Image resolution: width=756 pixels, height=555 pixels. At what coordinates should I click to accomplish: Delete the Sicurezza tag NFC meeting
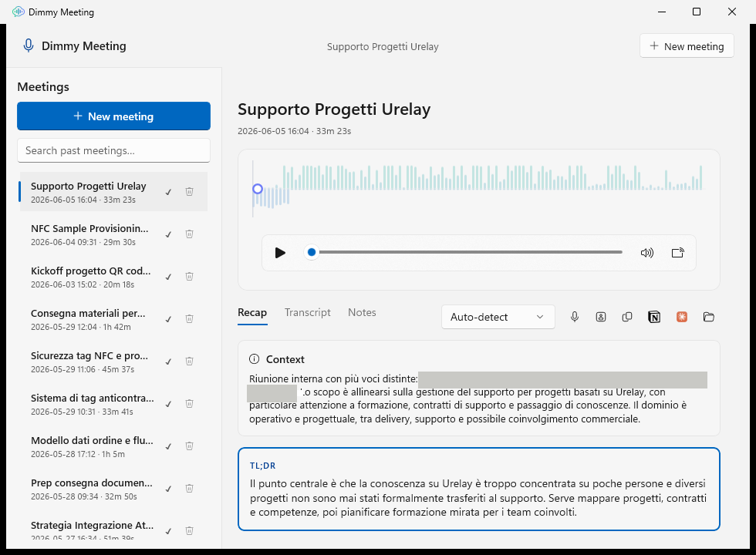click(190, 362)
